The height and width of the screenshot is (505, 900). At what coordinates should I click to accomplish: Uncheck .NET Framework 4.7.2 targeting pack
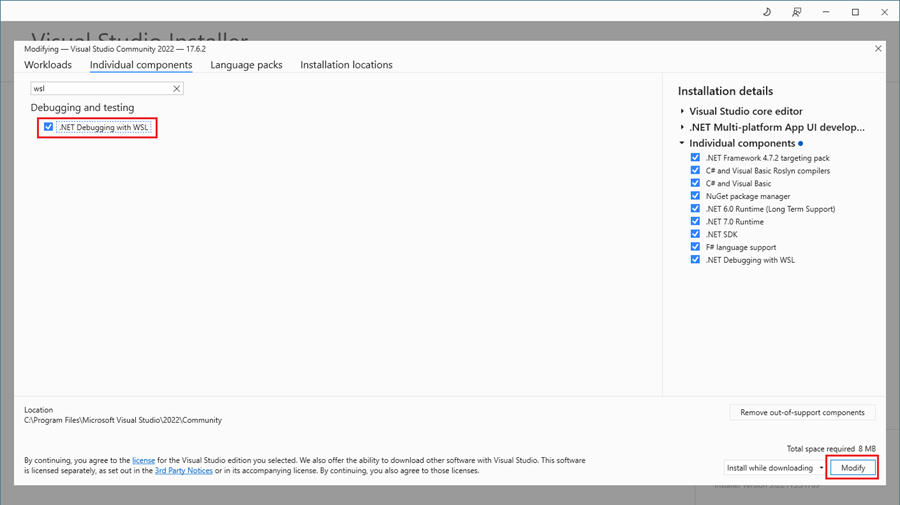(695, 157)
